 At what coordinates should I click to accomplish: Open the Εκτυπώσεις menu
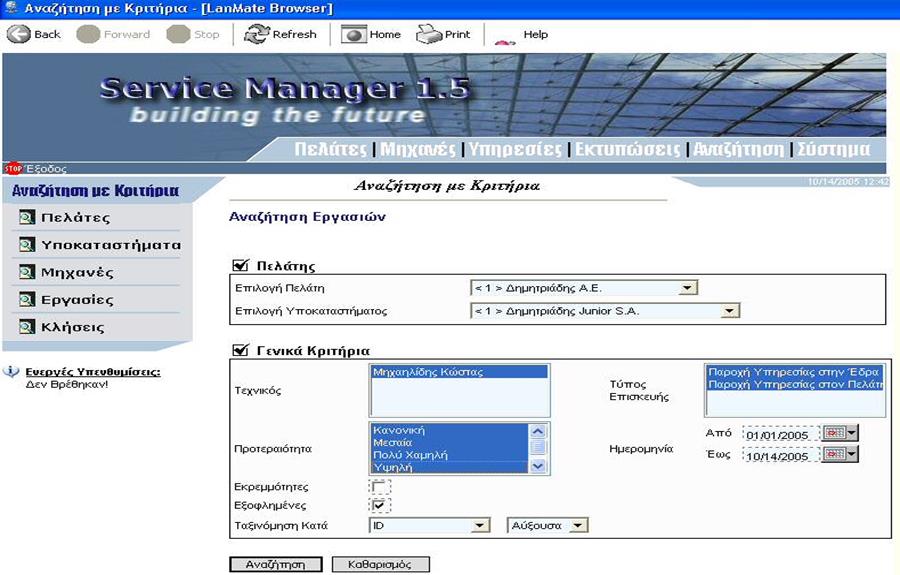[x=627, y=149]
